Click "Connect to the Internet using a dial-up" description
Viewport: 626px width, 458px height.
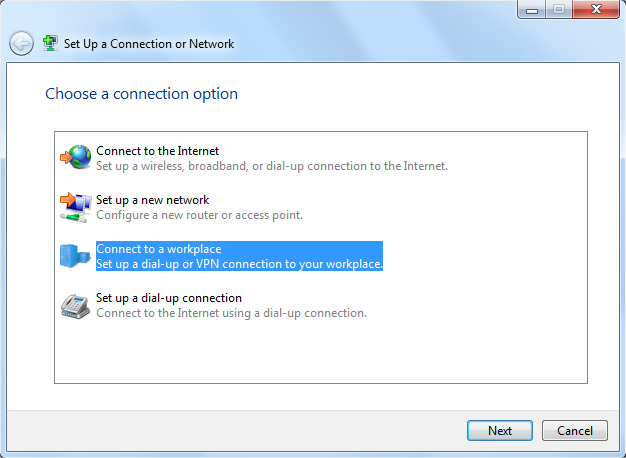pos(231,313)
